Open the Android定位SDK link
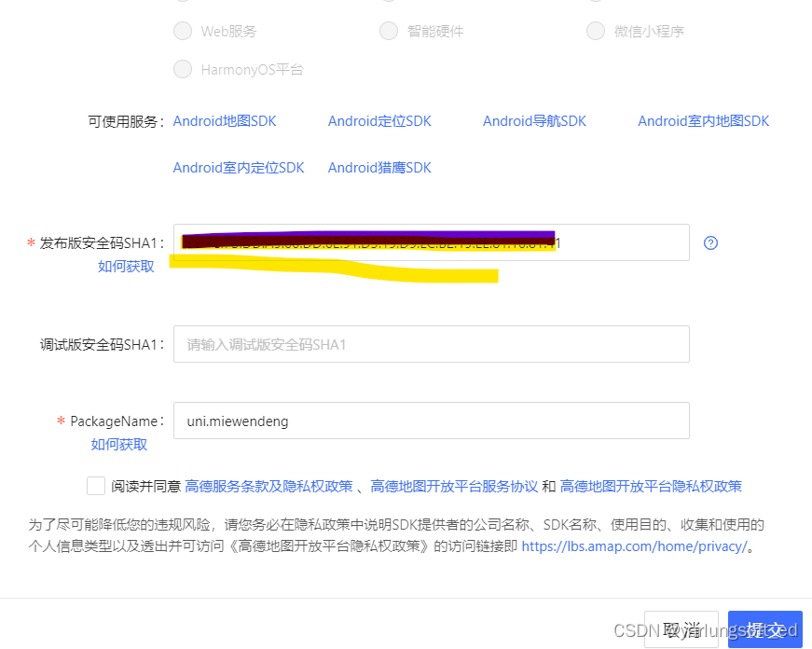Screen dimensions: 812x649 point(379,120)
